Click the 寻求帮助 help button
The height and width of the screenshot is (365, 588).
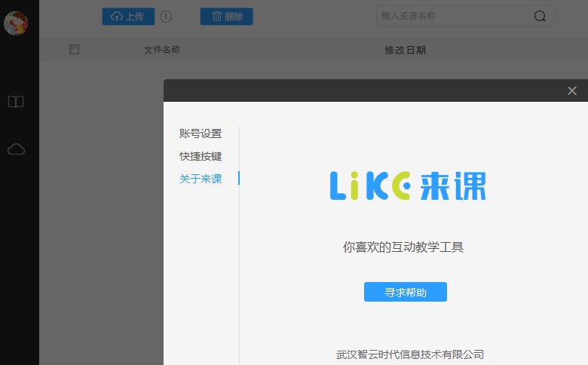click(406, 292)
